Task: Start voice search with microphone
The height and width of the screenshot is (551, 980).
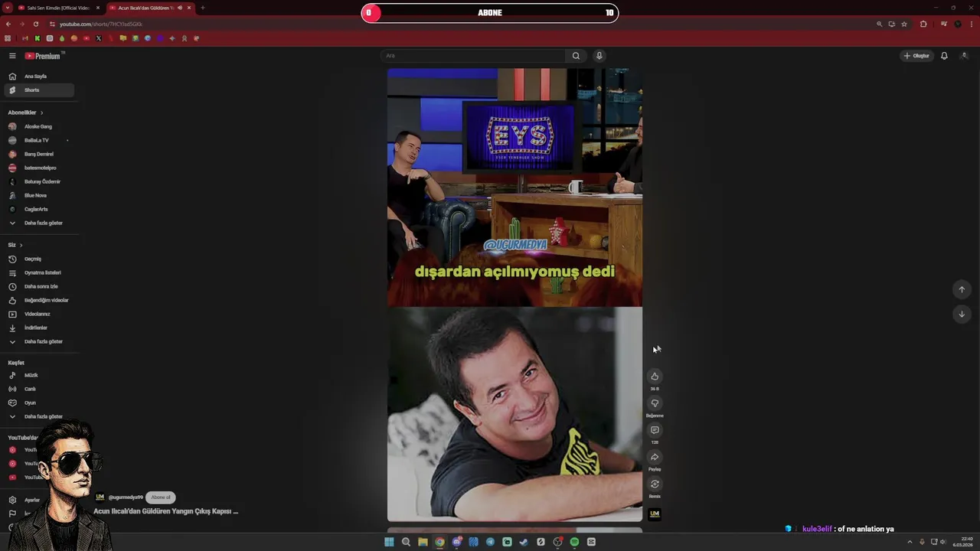Action: [599, 56]
